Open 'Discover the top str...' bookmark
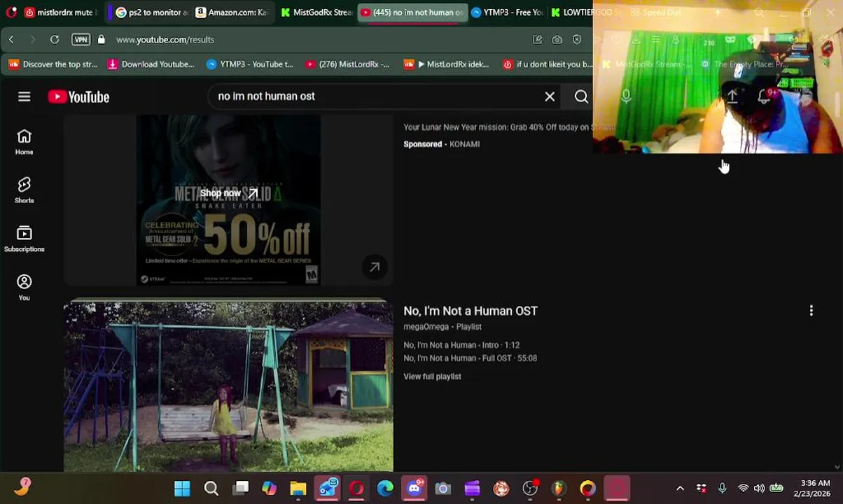 [53, 64]
